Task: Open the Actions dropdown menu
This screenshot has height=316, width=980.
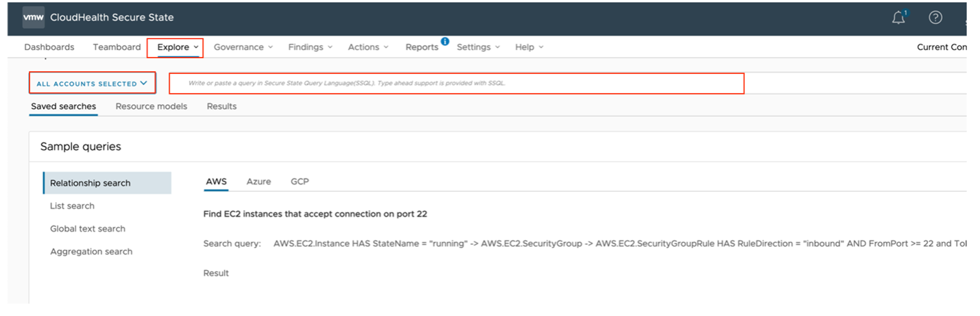Action: (x=368, y=47)
